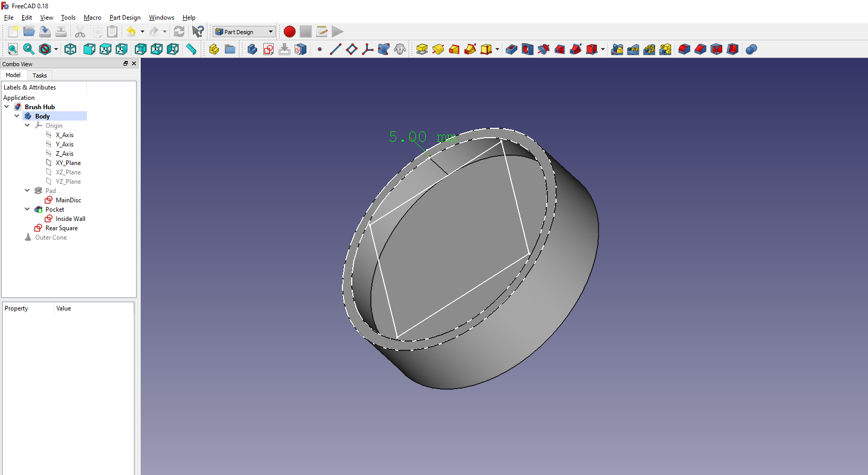Switch to top view cube
This screenshot has width=868, height=475.
coord(106,49)
